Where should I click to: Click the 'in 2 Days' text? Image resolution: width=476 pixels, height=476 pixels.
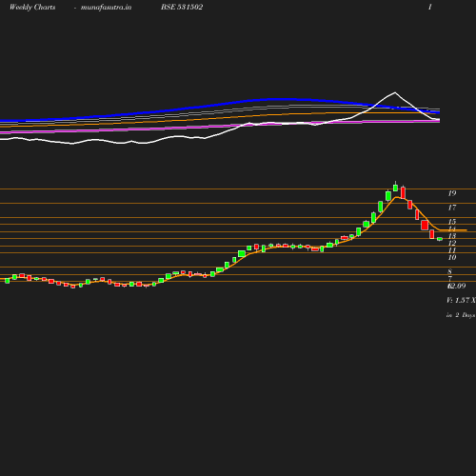[461, 315]
